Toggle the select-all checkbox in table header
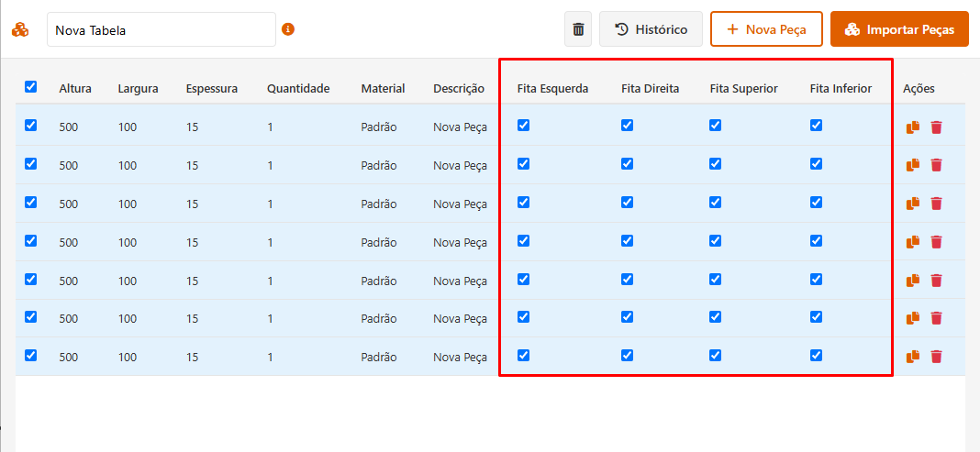The image size is (980, 452). [31, 87]
